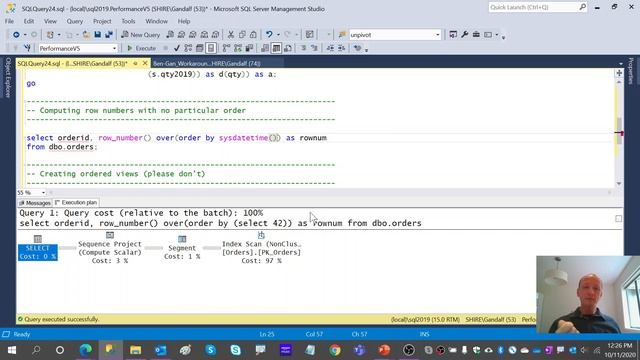
Task: Switch to the Messages results tab
Action: point(35,202)
